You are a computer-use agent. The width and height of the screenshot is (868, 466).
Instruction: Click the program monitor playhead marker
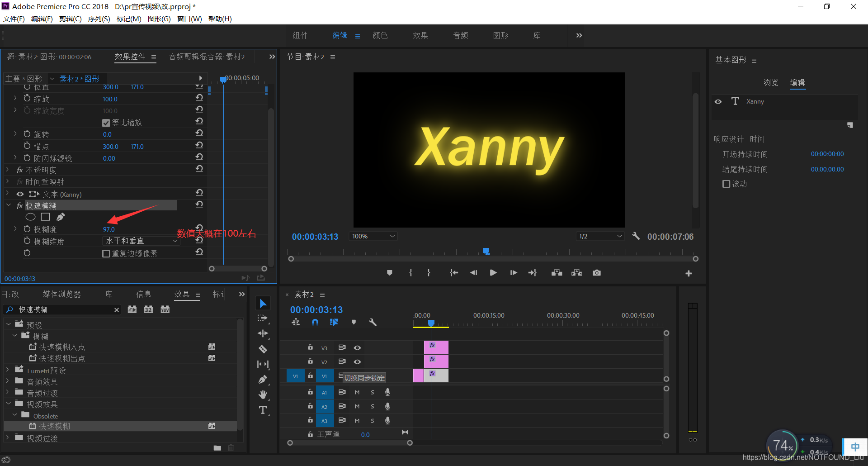pos(486,251)
